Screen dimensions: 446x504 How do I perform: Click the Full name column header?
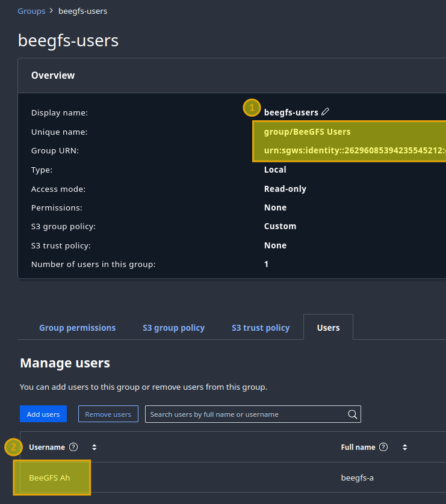coord(358,447)
